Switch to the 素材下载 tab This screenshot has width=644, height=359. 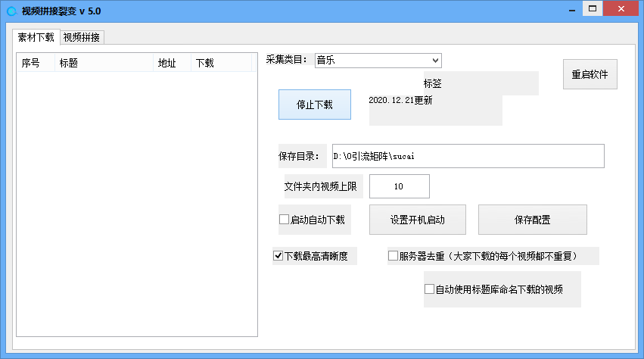36,37
